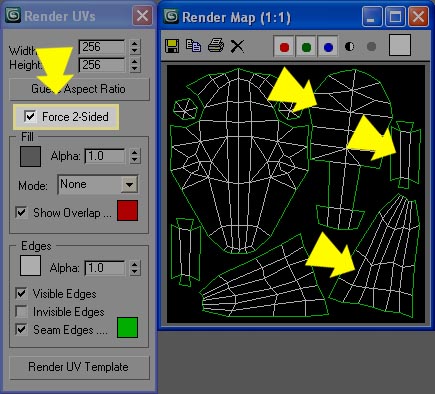The width and height of the screenshot is (435, 394).
Task: Enable the blue channel display
Action: 328,47
